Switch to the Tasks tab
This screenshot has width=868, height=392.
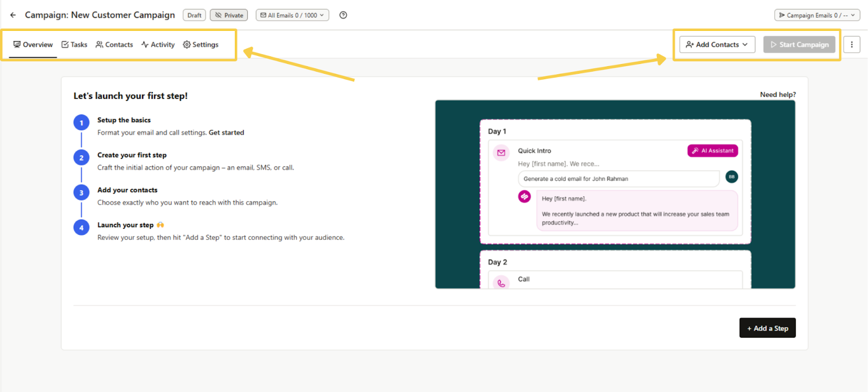tap(74, 44)
